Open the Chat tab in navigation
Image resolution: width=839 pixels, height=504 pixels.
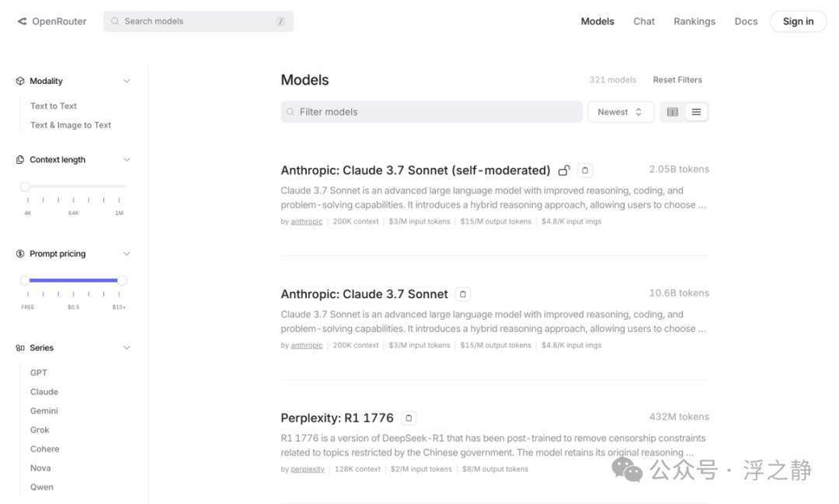(x=644, y=22)
